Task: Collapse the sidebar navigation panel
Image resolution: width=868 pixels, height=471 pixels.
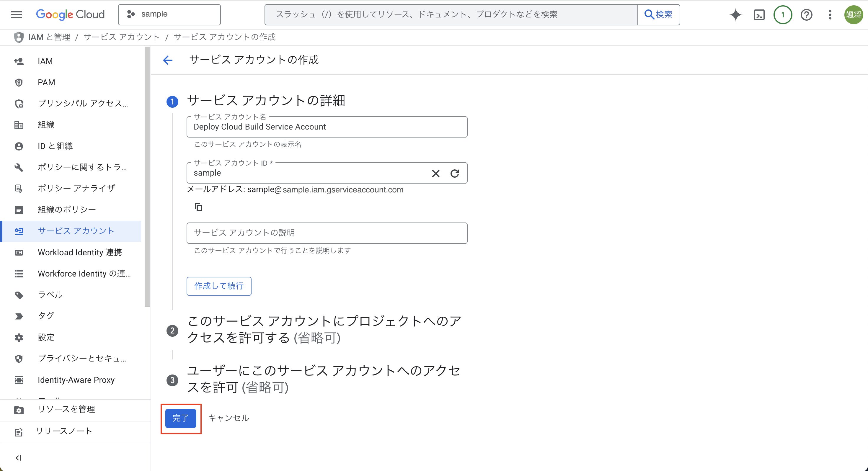Action: (19, 458)
